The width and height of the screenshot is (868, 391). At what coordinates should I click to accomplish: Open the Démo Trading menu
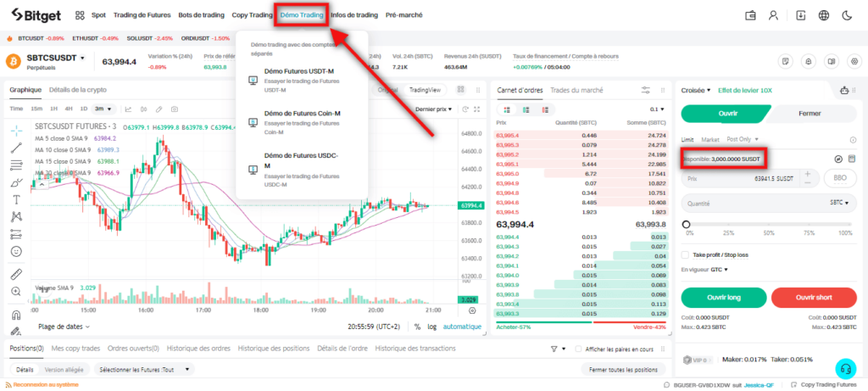pyautogui.click(x=302, y=15)
